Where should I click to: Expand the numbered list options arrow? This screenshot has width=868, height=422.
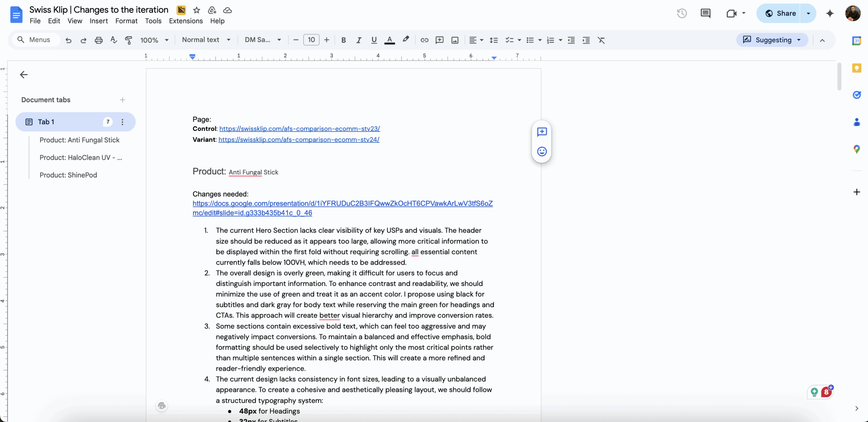coord(560,40)
